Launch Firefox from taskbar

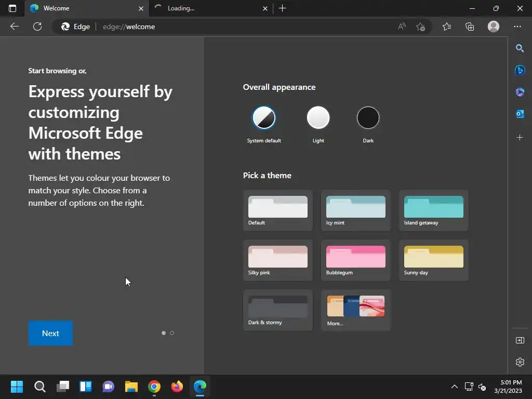[x=177, y=387]
